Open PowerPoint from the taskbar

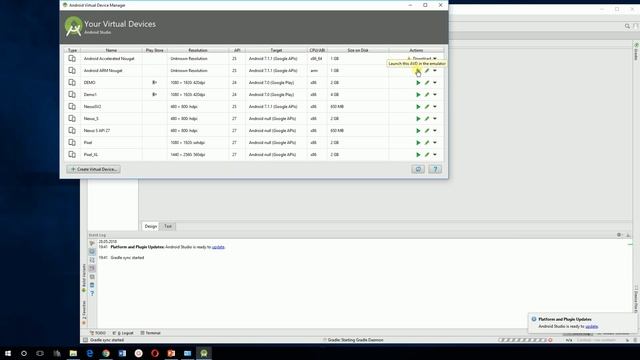(171, 353)
